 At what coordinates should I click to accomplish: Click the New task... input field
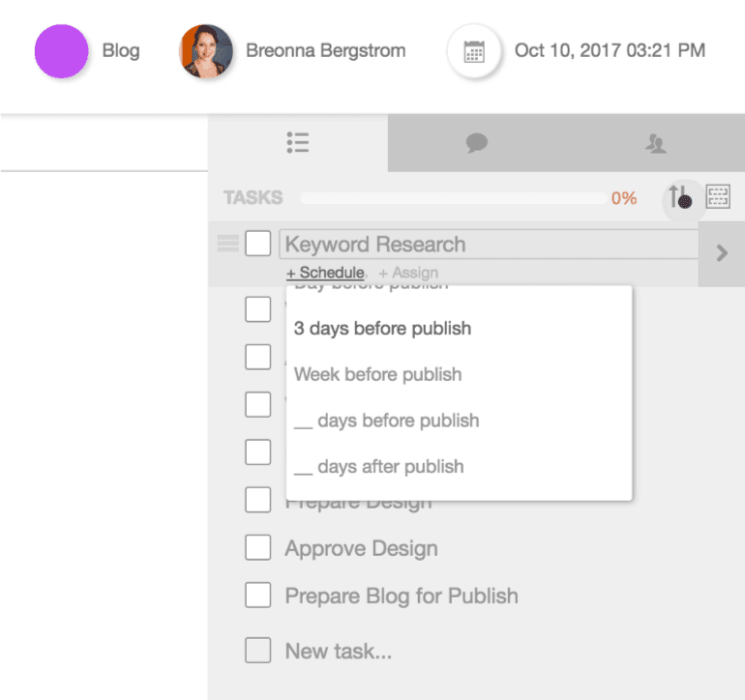pos(338,652)
